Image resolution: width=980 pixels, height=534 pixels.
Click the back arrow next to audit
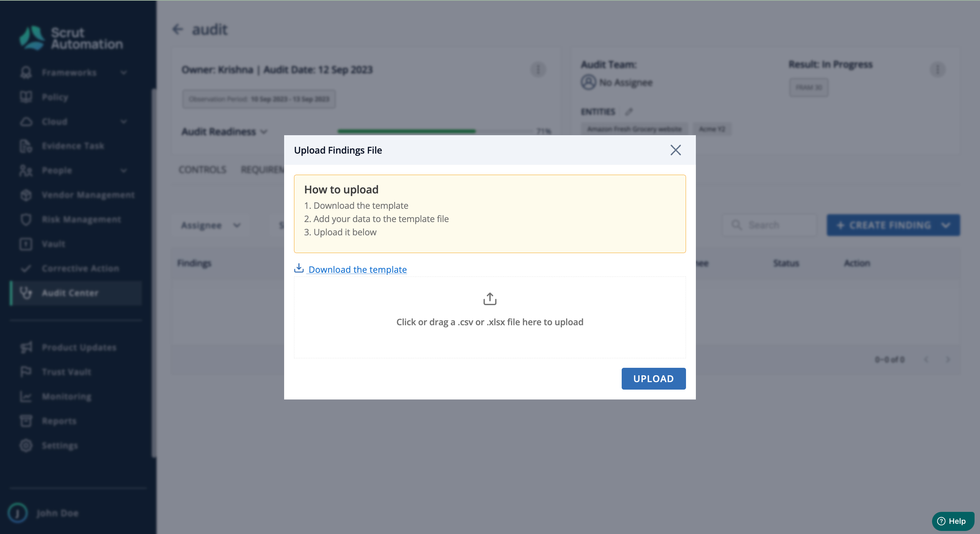[x=178, y=29]
